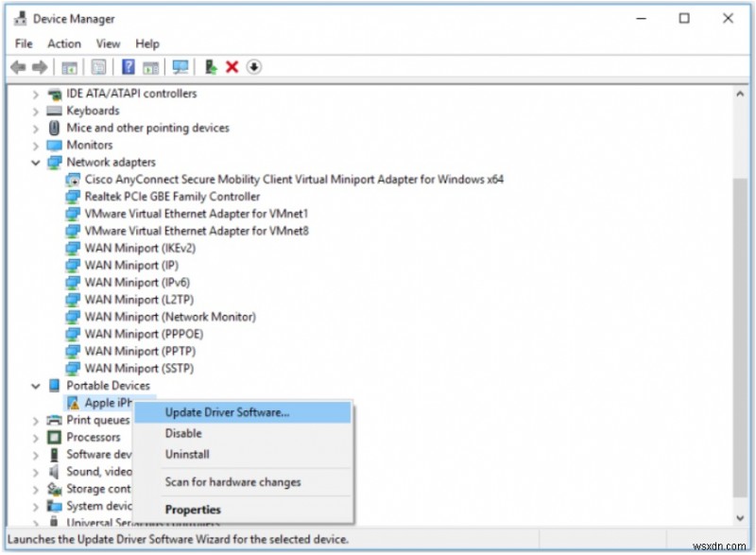The image size is (756, 555).
Task: Select WAN Miniport (L2TP)
Action: 139,300
